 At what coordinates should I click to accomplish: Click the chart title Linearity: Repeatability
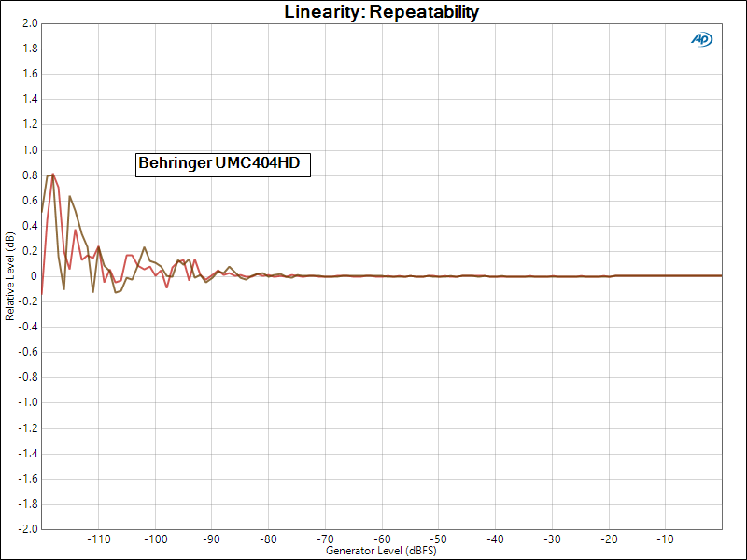click(x=381, y=11)
